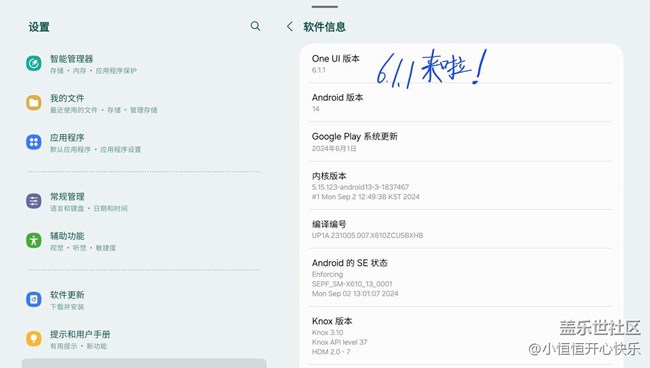Click the Knox API level 37 text

point(340,342)
